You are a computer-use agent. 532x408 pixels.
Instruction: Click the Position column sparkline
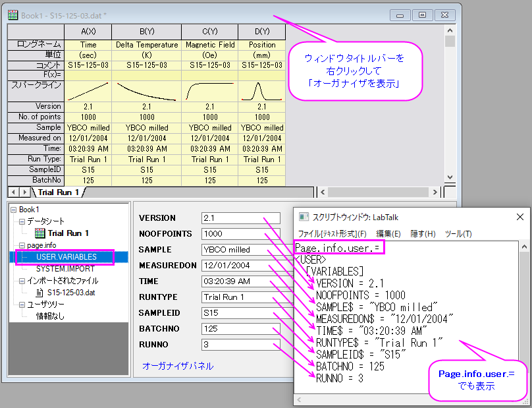click(262, 91)
